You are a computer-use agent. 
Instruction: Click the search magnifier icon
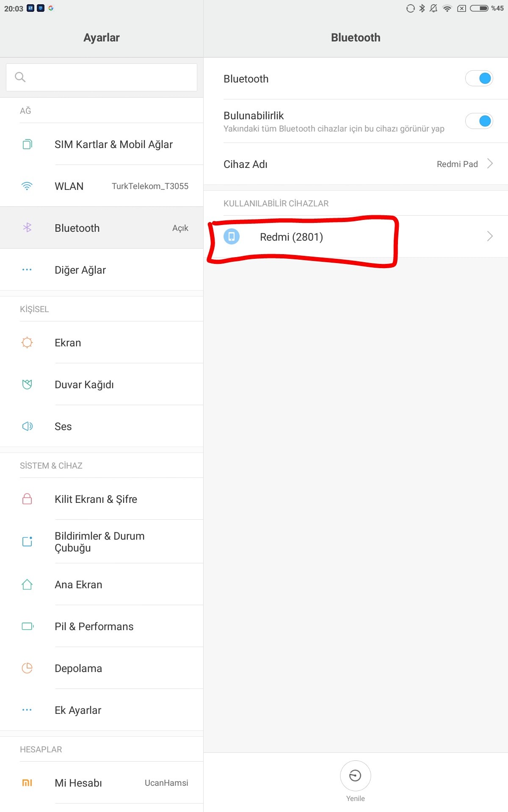tap(20, 77)
